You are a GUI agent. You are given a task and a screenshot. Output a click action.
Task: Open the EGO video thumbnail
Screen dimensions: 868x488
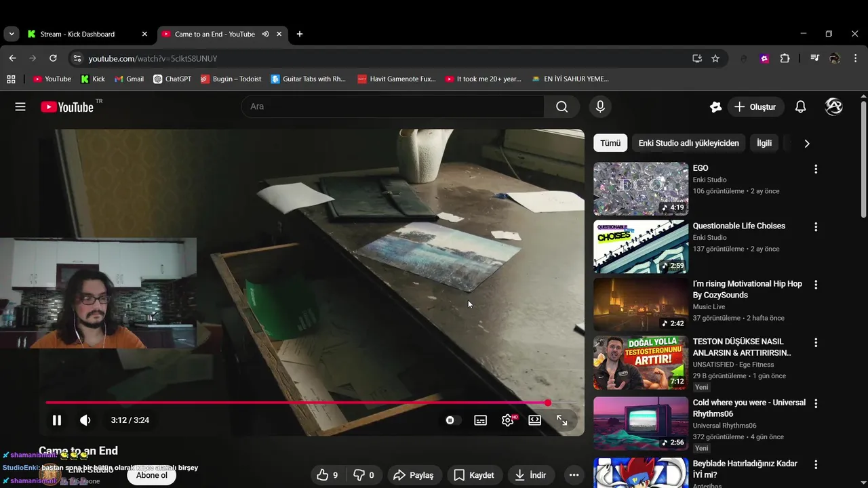tap(641, 188)
